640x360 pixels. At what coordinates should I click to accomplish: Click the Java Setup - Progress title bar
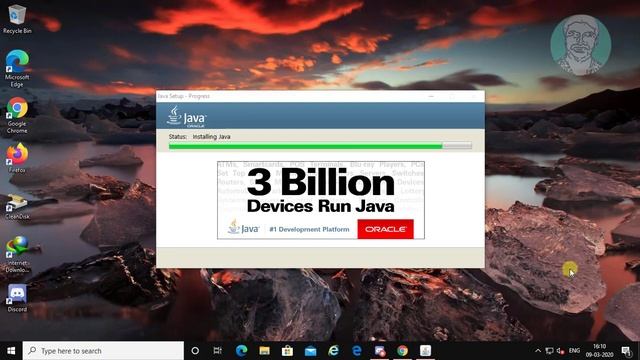pyautogui.click(x=320, y=96)
